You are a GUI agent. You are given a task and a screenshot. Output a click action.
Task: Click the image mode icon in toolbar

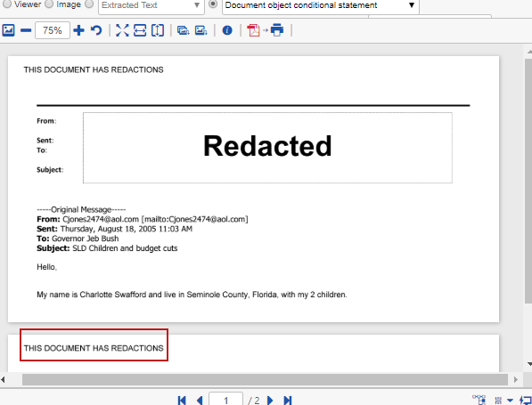click(9, 30)
